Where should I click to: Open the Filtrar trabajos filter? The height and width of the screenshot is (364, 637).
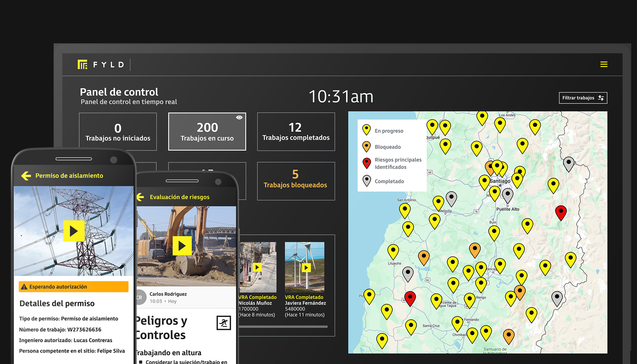583,98
